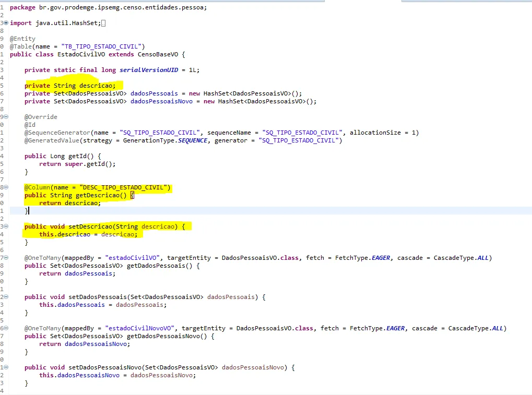This screenshot has height=395, width=532.
Task: Click 'this.descricao' in the setter body
Action: coord(65,234)
